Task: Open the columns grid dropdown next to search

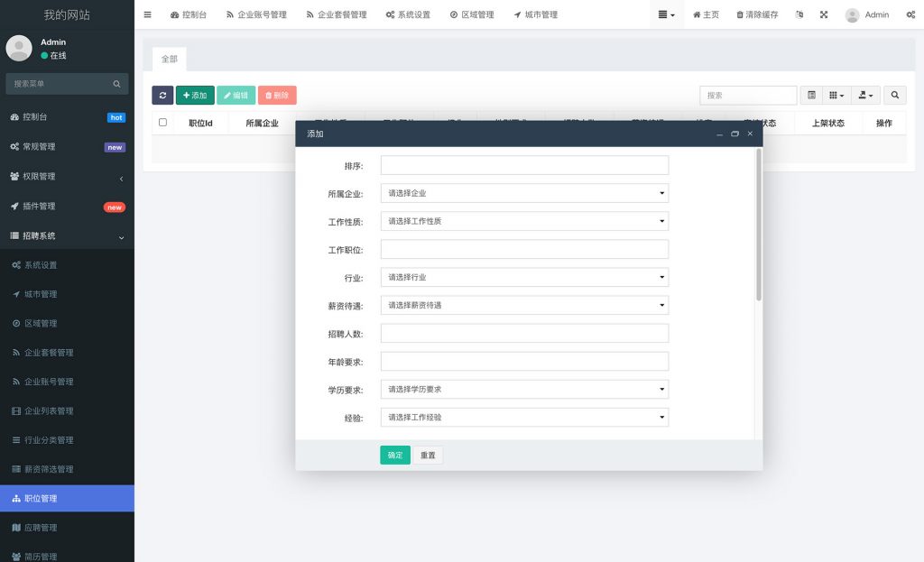Action: (x=835, y=95)
